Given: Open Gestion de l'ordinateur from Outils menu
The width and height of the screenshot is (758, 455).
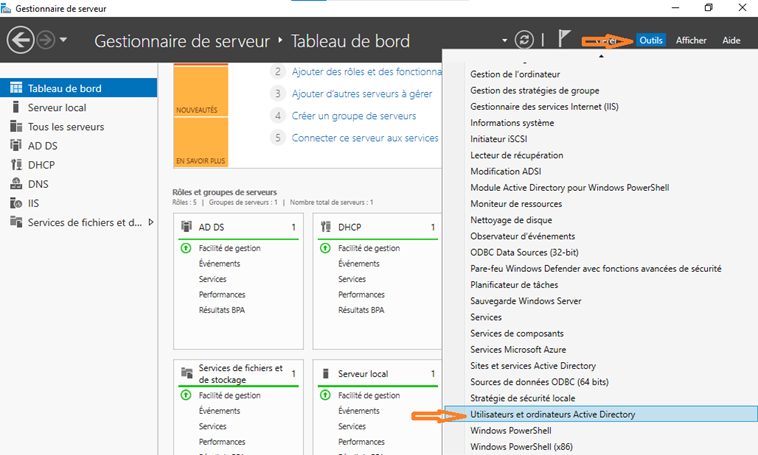Looking at the screenshot, I should coord(515,74).
